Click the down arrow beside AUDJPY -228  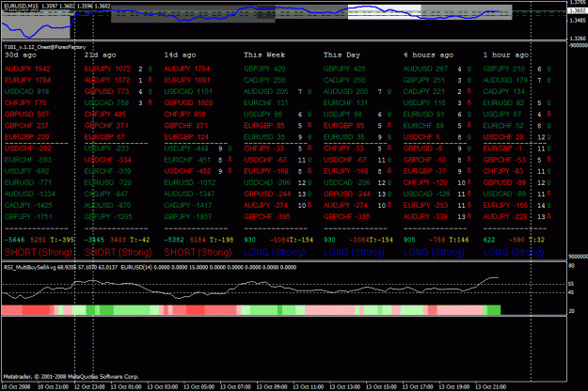[548, 216]
